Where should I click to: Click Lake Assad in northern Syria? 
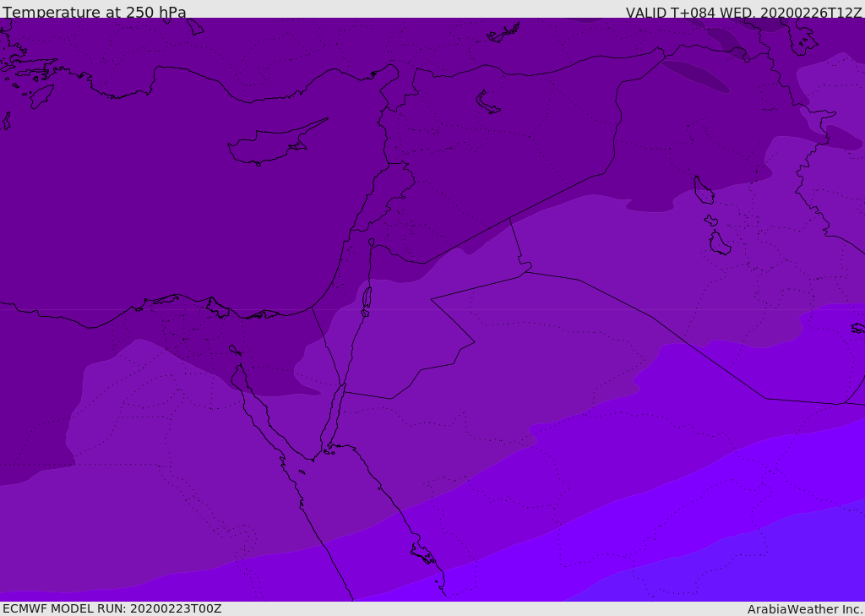pyautogui.click(x=487, y=102)
